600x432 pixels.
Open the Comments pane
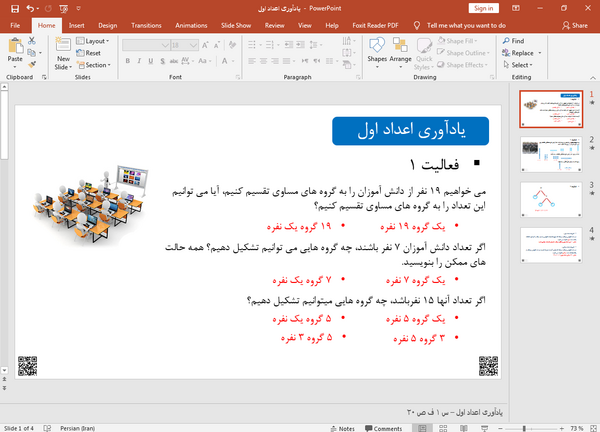[x=383, y=429]
